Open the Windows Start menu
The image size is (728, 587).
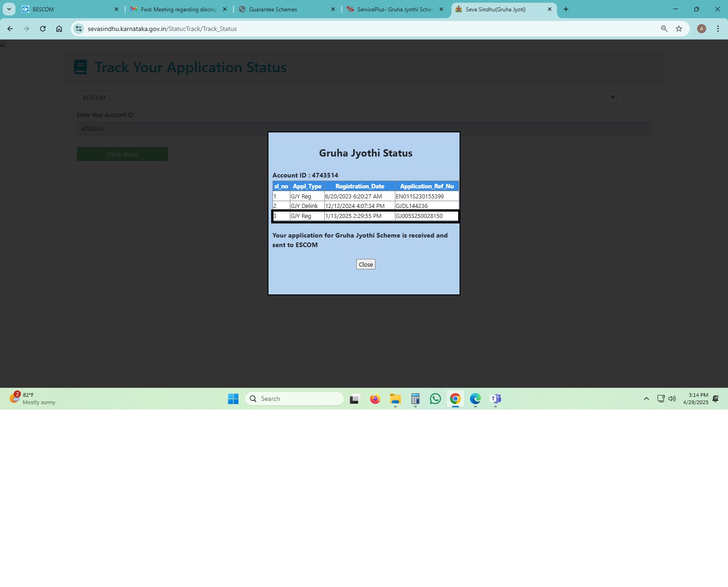(x=233, y=399)
